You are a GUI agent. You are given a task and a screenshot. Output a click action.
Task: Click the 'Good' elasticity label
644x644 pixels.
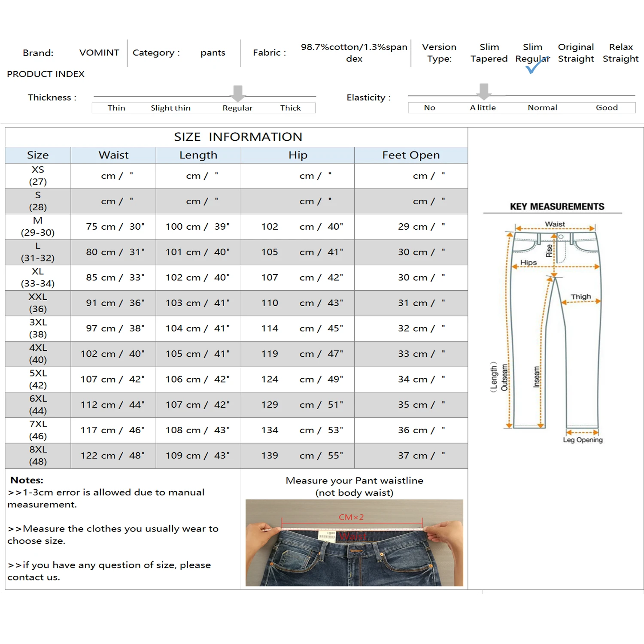607,107
